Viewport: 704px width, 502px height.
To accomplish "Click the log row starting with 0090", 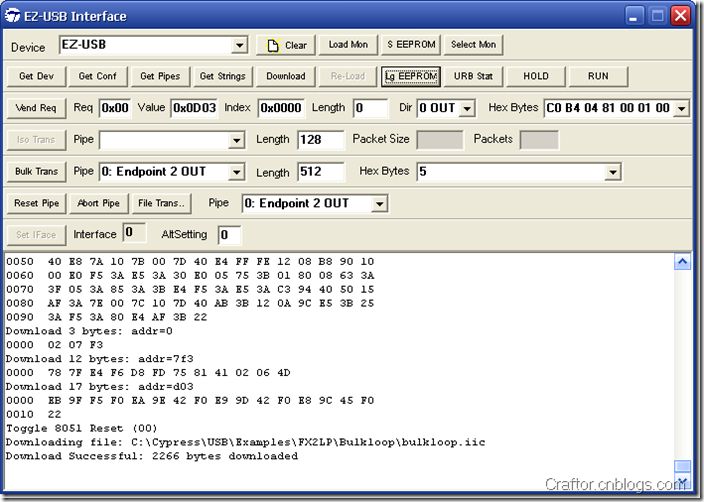I will (x=106, y=317).
